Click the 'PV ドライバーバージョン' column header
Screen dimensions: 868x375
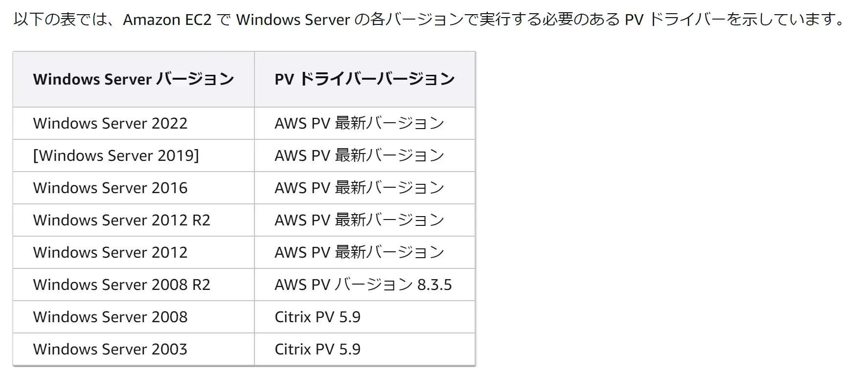tap(365, 79)
